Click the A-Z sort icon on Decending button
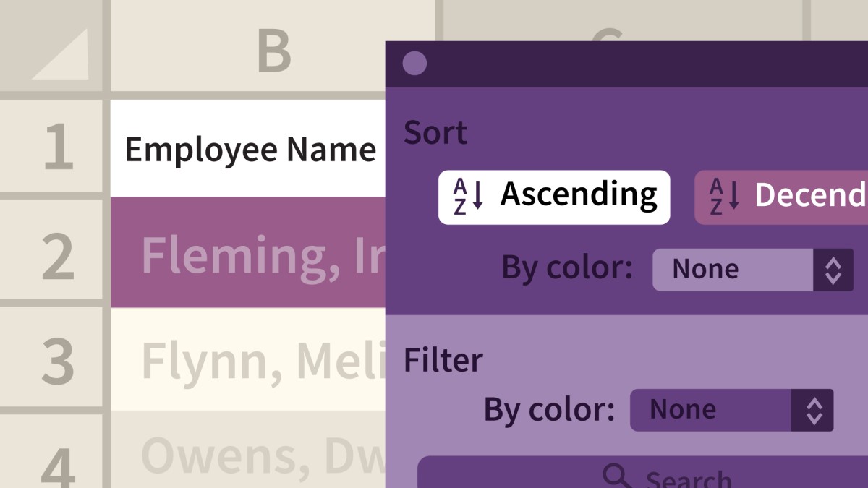Viewport: 868px width, 488px height. (724, 197)
